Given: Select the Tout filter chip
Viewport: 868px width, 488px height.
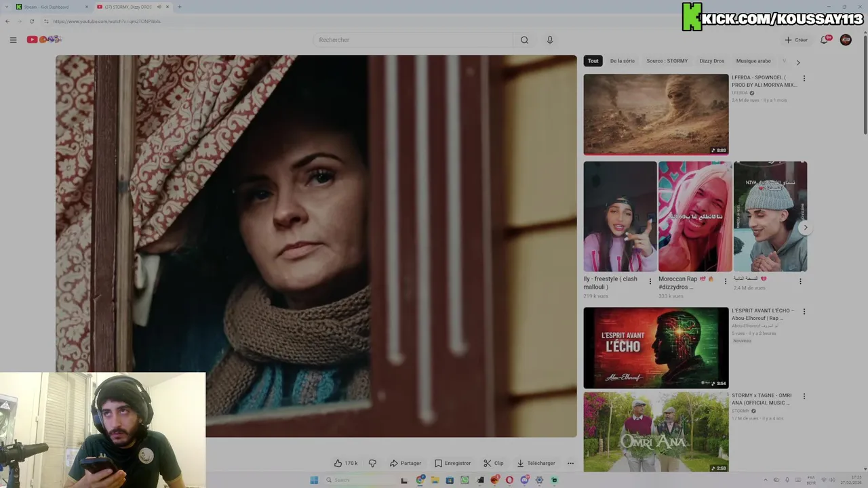Looking at the screenshot, I should (x=593, y=61).
